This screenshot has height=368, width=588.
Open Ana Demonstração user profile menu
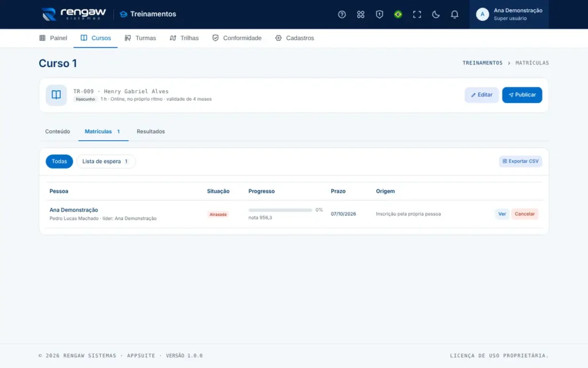pyautogui.click(x=509, y=14)
